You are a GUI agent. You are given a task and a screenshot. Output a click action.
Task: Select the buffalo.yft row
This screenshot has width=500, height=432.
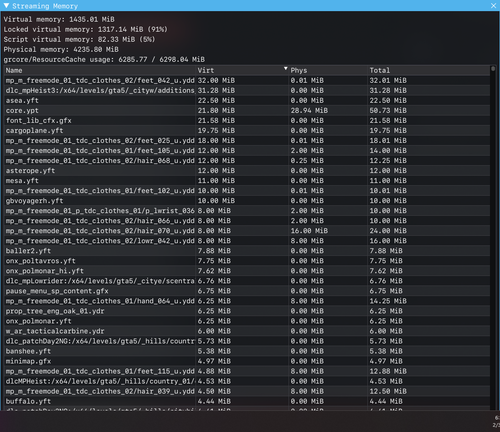[x=247, y=401]
